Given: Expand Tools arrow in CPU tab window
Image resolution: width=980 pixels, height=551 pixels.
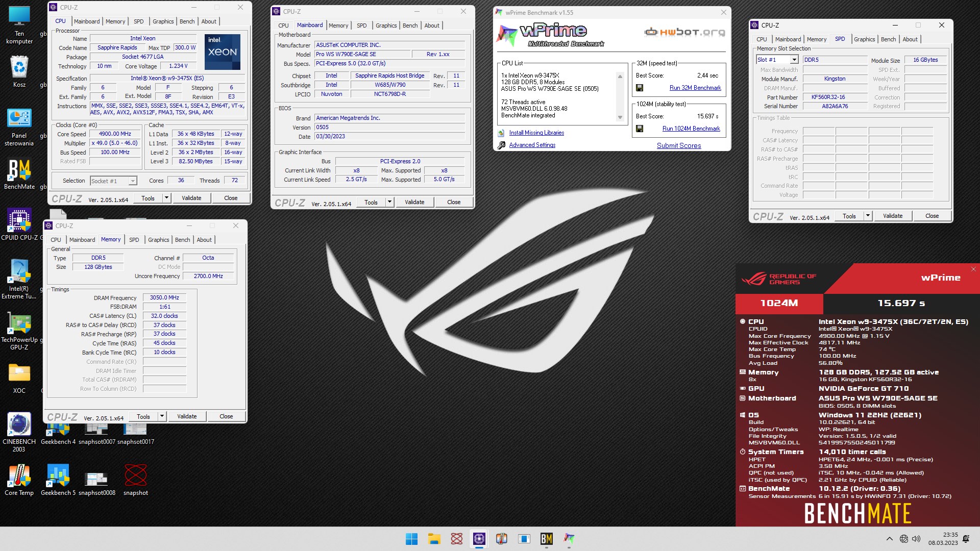Looking at the screenshot, I should tap(166, 198).
